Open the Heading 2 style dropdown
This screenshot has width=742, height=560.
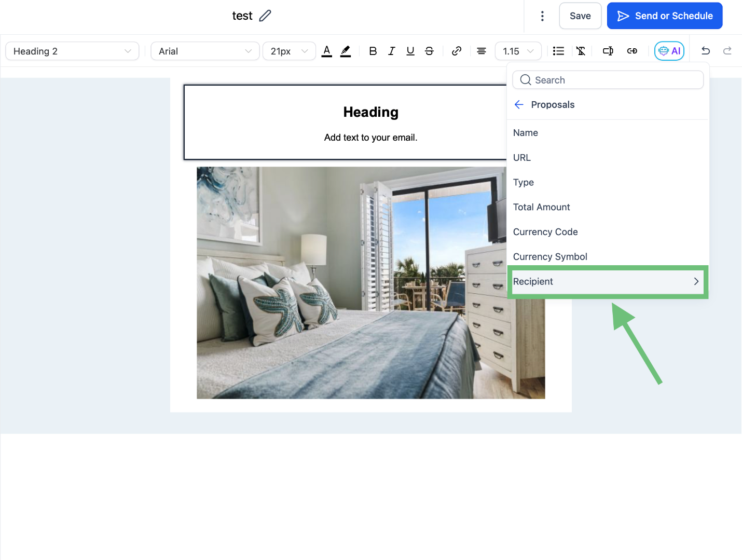(72, 51)
